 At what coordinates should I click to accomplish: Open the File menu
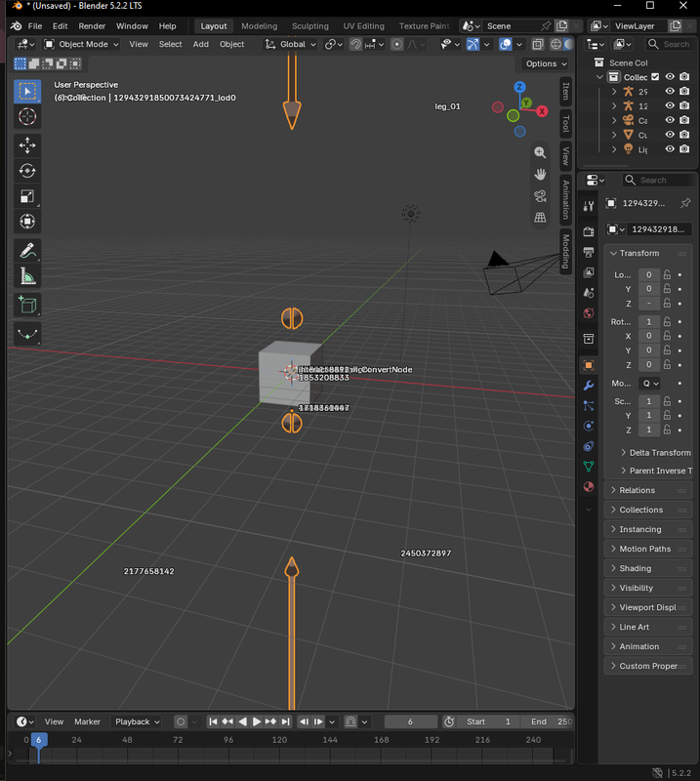pyautogui.click(x=35, y=26)
